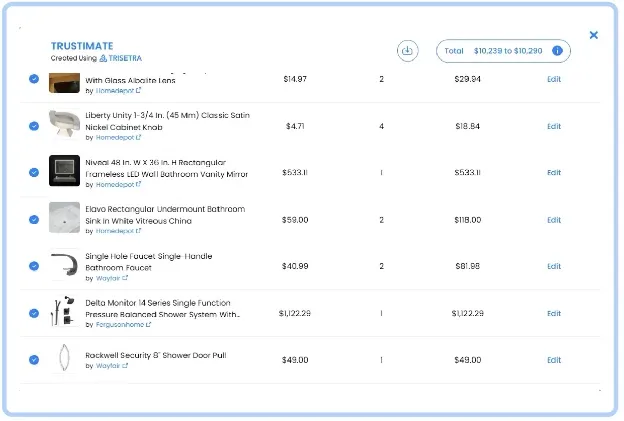Image resolution: width=624 pixels, height=421 pixels.
Task: Edit the Niveal Vanity Mirror entry
Action: click(x=554, y=173)
